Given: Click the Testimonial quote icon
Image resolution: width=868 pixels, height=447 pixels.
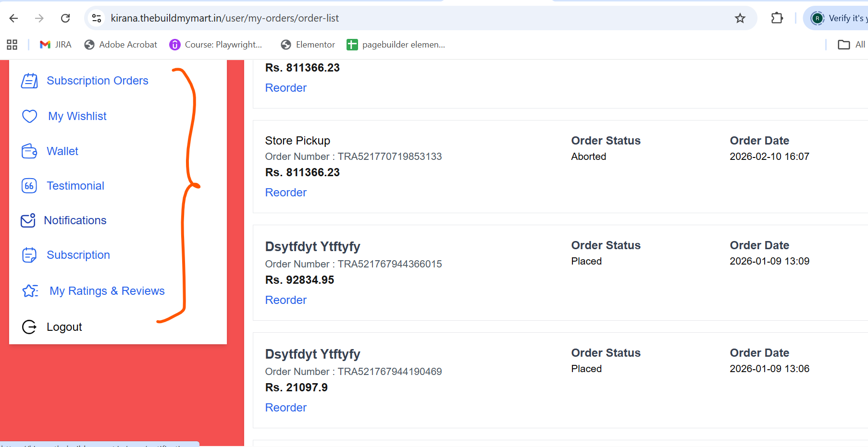Looking at the screenshot, I should pyautogui.click(x=29, y=186).
